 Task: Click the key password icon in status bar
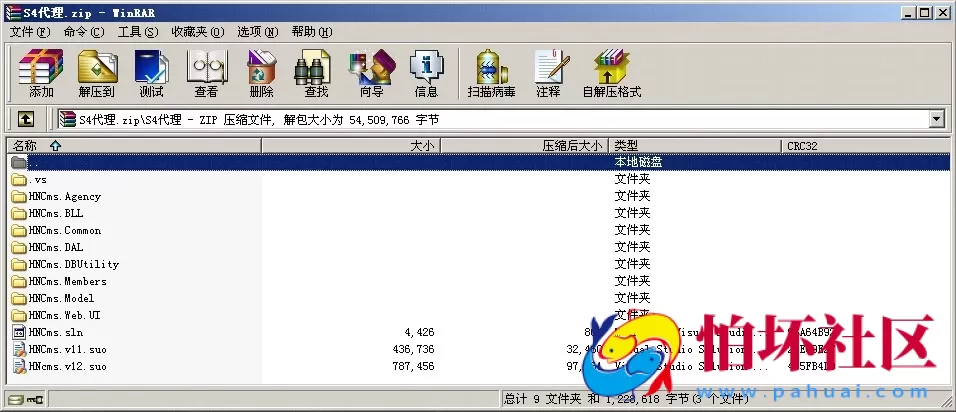[x=35, y=400]
